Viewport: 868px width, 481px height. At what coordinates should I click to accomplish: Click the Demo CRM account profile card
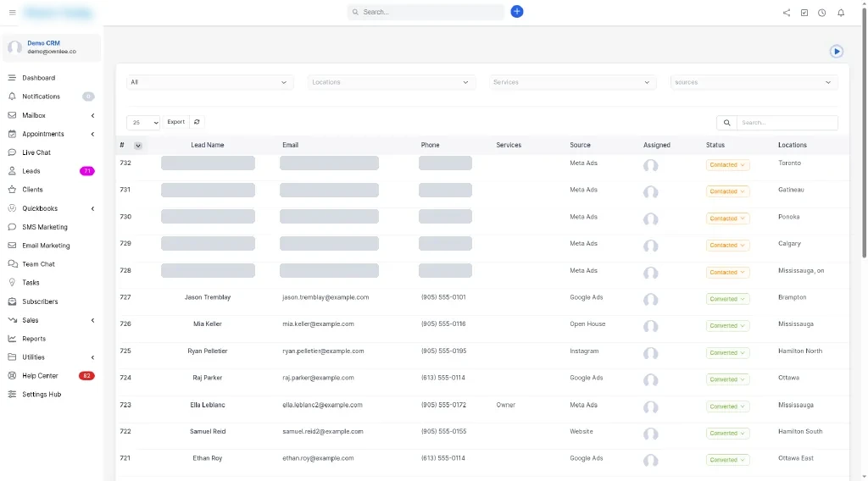pos(52,47)
